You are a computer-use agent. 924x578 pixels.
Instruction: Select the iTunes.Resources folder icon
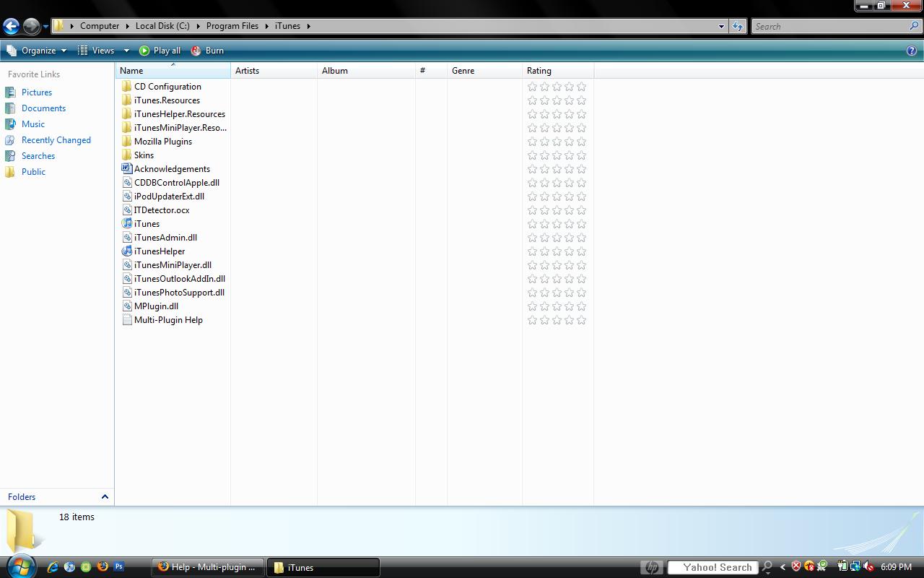pyautogui.click(x=127, y=100)
